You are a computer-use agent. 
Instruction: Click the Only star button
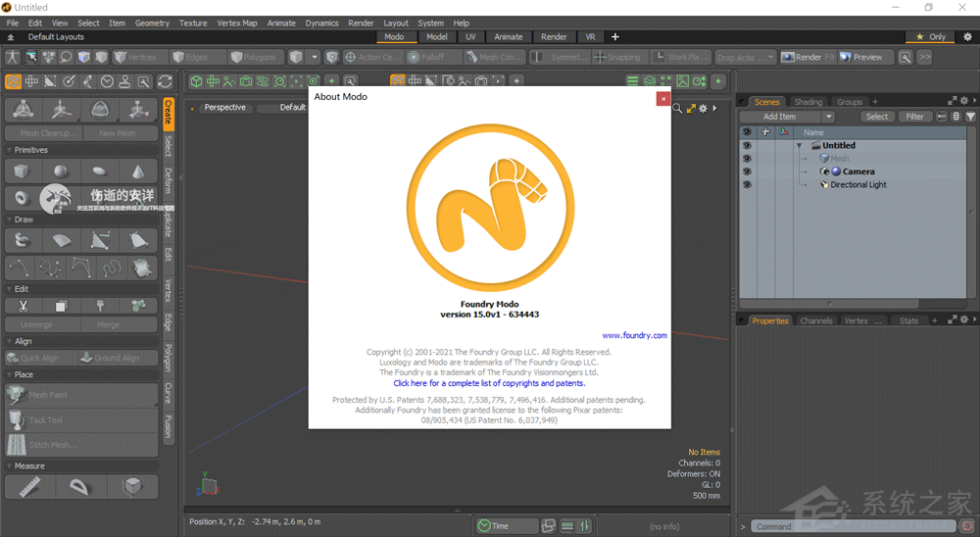click(x=930, y=37)
